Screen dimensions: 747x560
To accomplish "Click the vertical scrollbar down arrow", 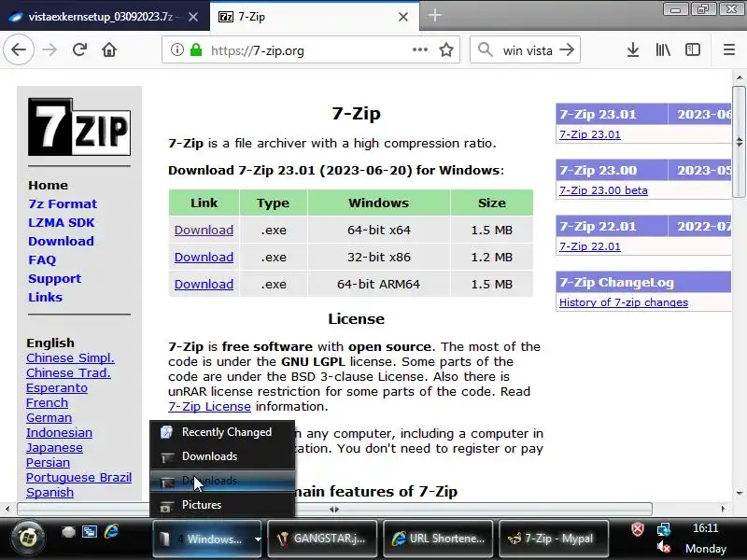I will click(739, 494).
